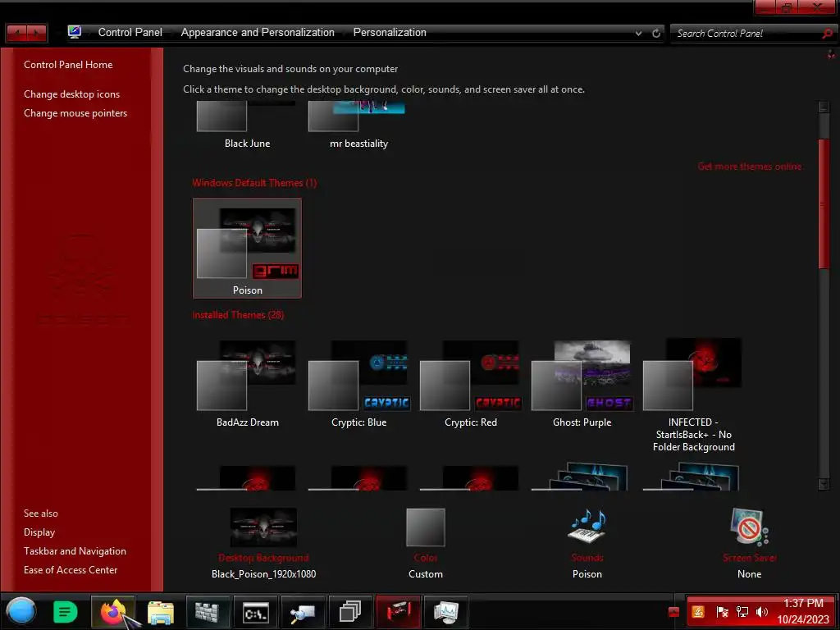The image size is (840, 630).
Task: Select the mr beastiality theme
Action: (x=358, y=126)
